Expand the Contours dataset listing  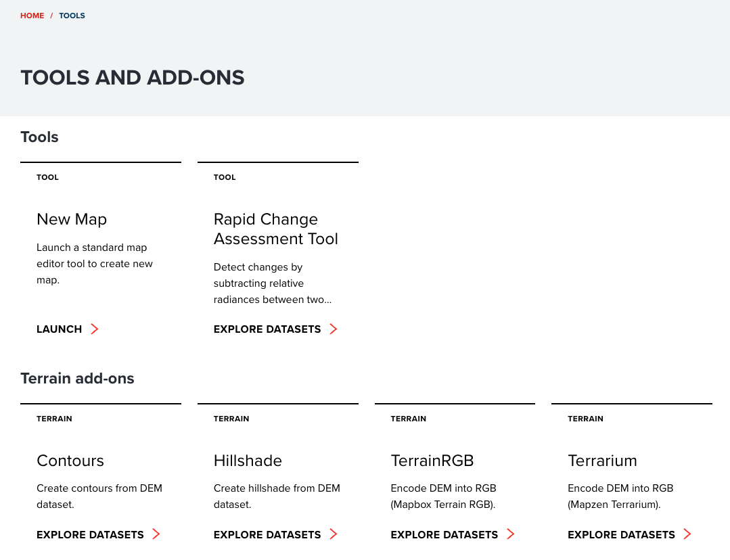90,534
